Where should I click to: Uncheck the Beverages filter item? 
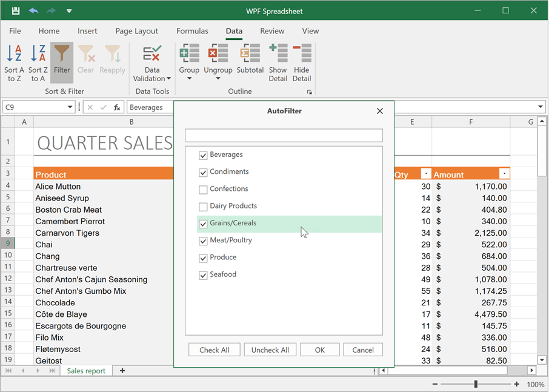click(203, 155)
